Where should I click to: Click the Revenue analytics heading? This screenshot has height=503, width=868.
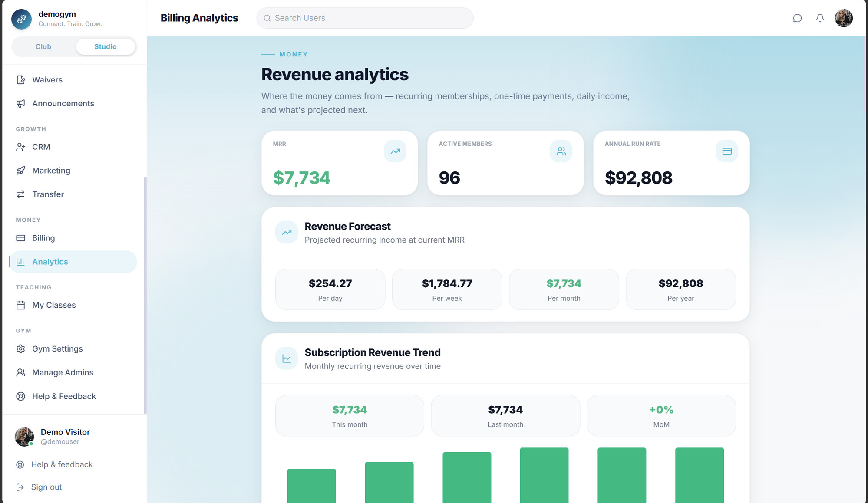click(335, 74)
